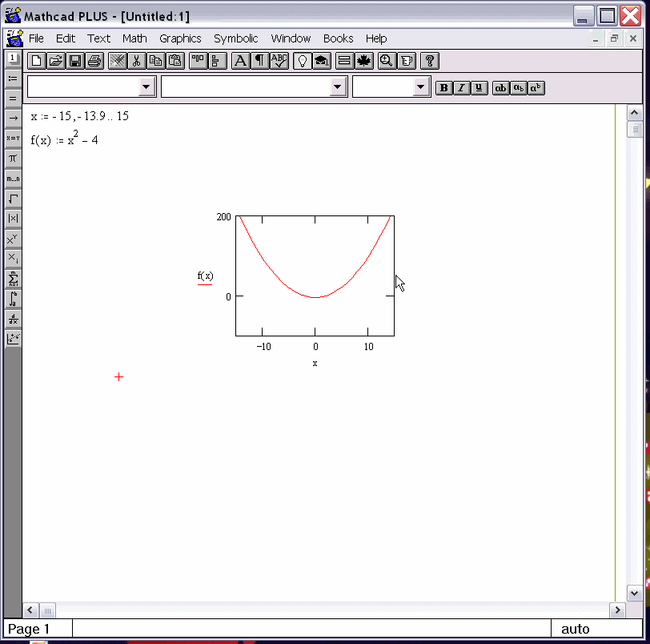Expand the first style dropdown list
This screenshot has width=650, height=644.
point(146,87)
